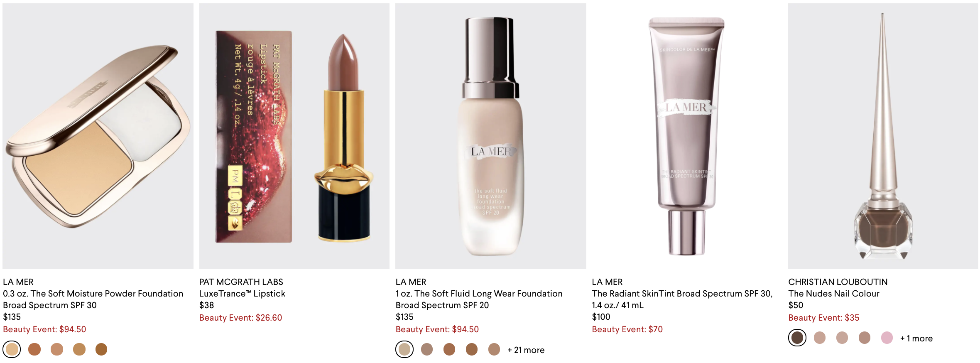This screenshot has height=363, width=980.
Task: Open the Soft Moisture Powder Foundation title link
Action: tap(93, 299)
